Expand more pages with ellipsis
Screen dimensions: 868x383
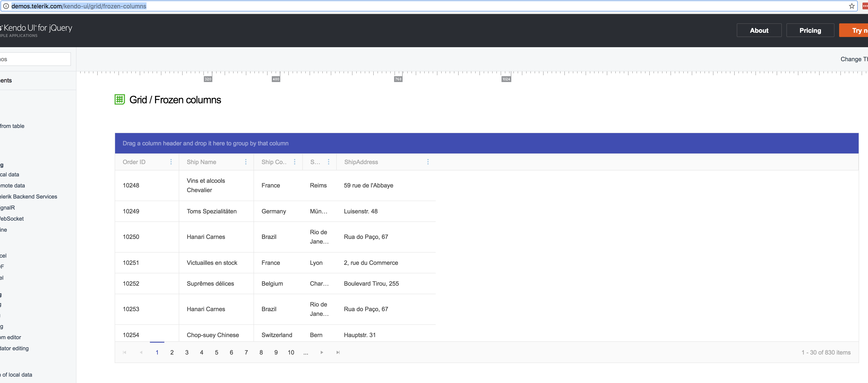(306, 352)
